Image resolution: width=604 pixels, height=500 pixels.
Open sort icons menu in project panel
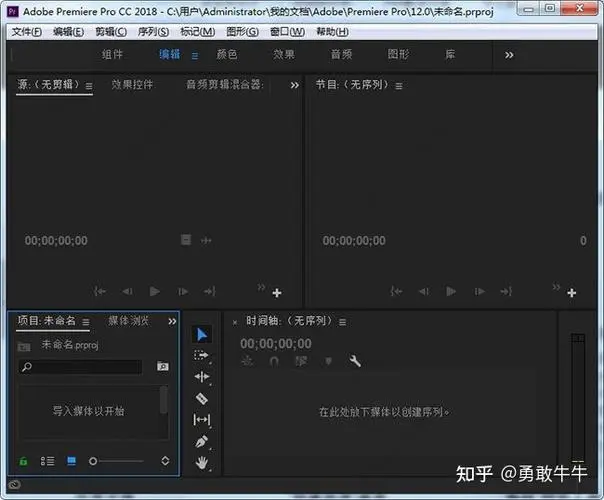[165, 461]
